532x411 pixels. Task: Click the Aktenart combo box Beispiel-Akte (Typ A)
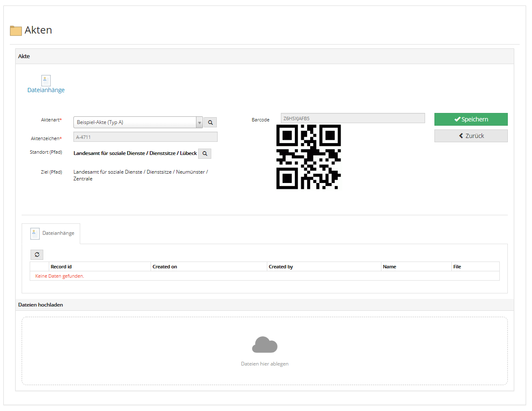(138, 122)
